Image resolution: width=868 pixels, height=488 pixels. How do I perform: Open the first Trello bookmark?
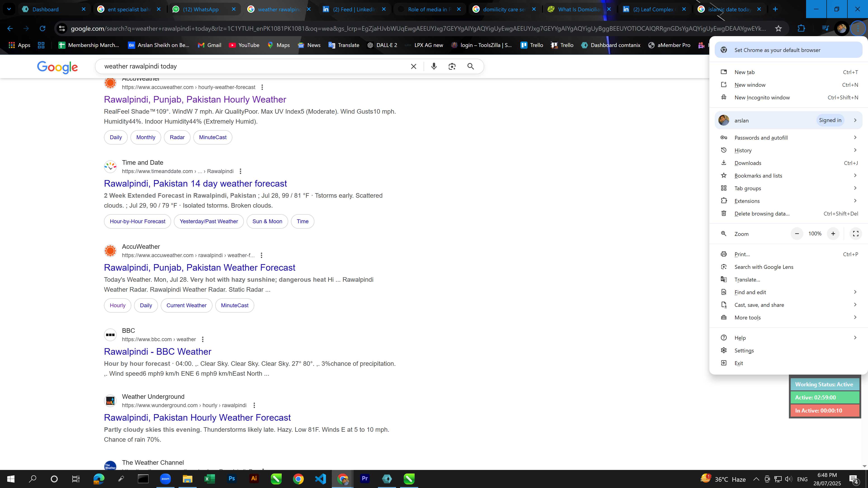532,45
